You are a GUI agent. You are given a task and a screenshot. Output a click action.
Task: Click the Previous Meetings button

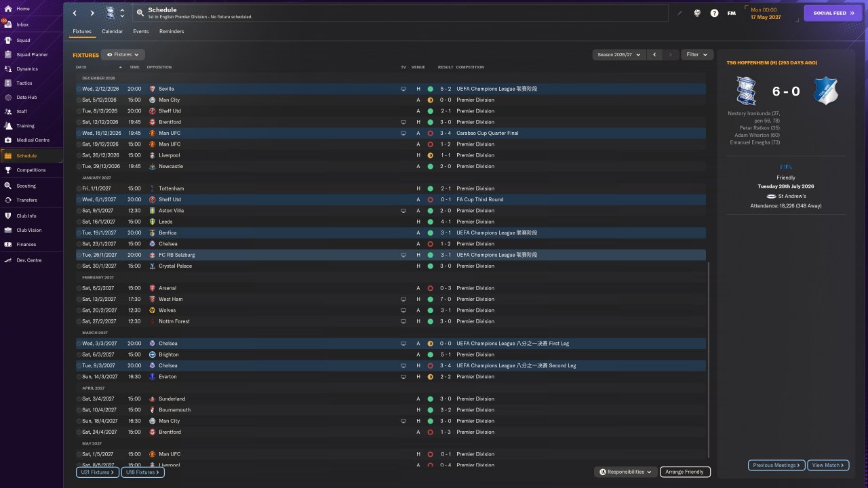pos(776,465)
